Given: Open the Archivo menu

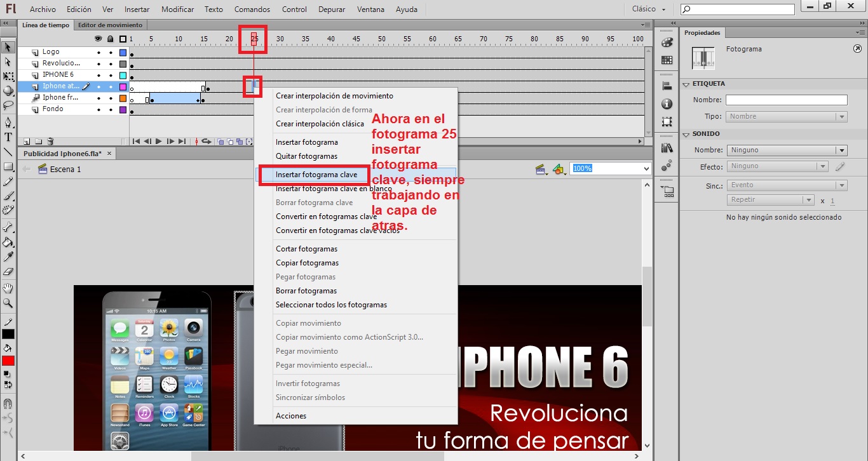Looking at the screenshot, I should [43, 10].
